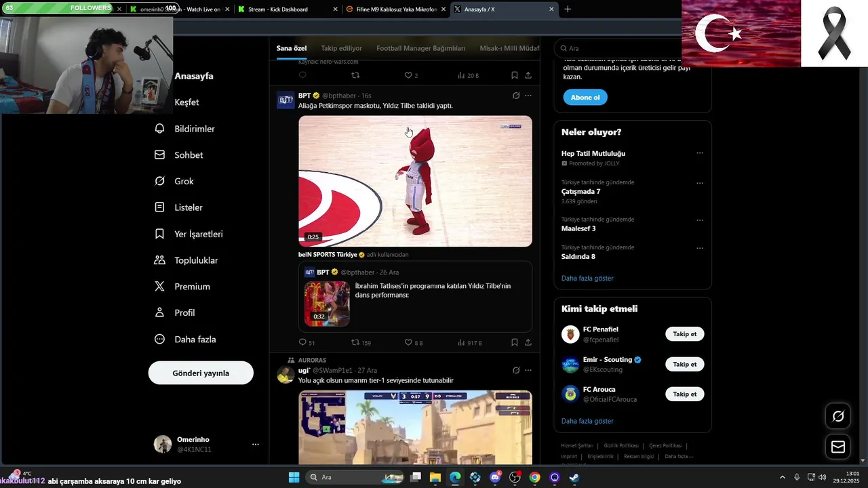Image resolution: width=868 pixels, height=488 pixels.
Task: Open Gizlilik Politikası footer link
Action: 621,445
